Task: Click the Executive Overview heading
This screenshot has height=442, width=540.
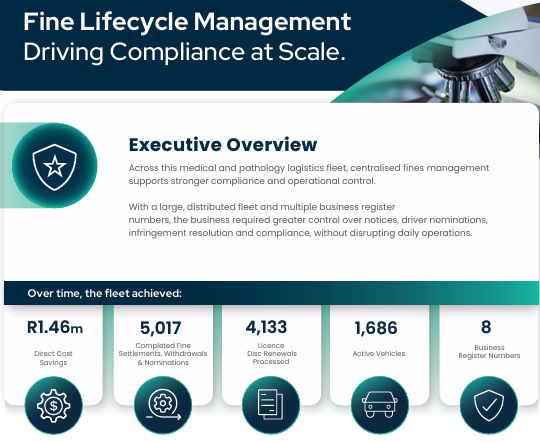Action: (x=223, y=145)
